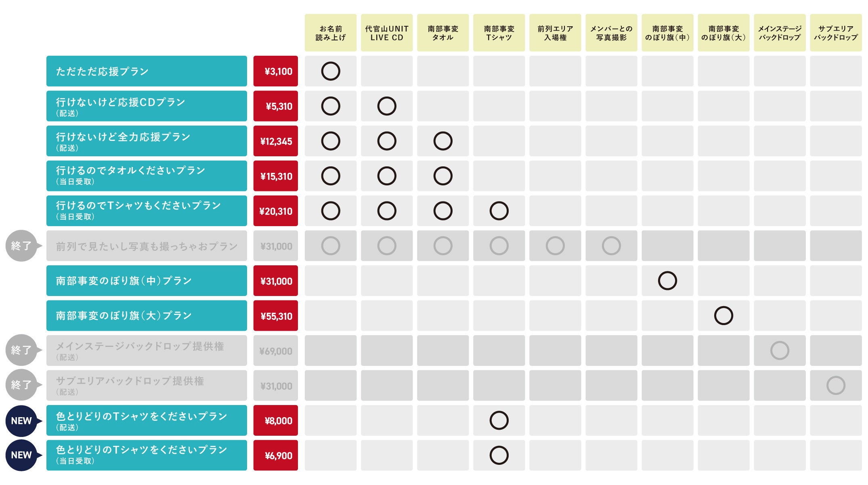The width and height of the screenshot is (868, 485).
Task: Open the ただただ応援プラン plan
Action: pos(147,71)
